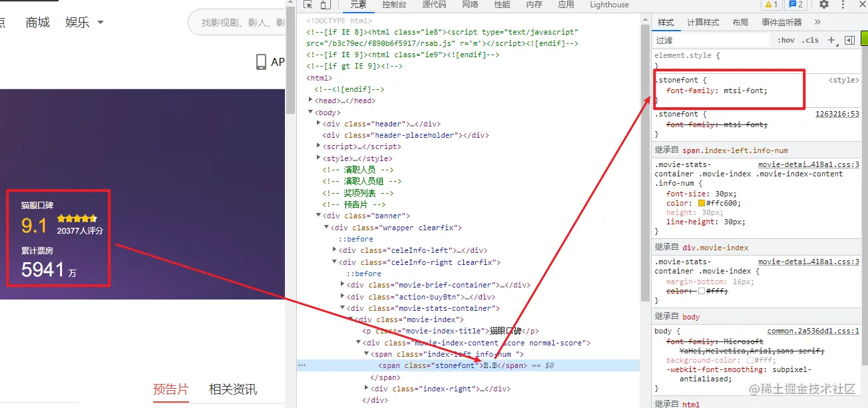Click the body background-color #fff swatch

coord(750,360)
